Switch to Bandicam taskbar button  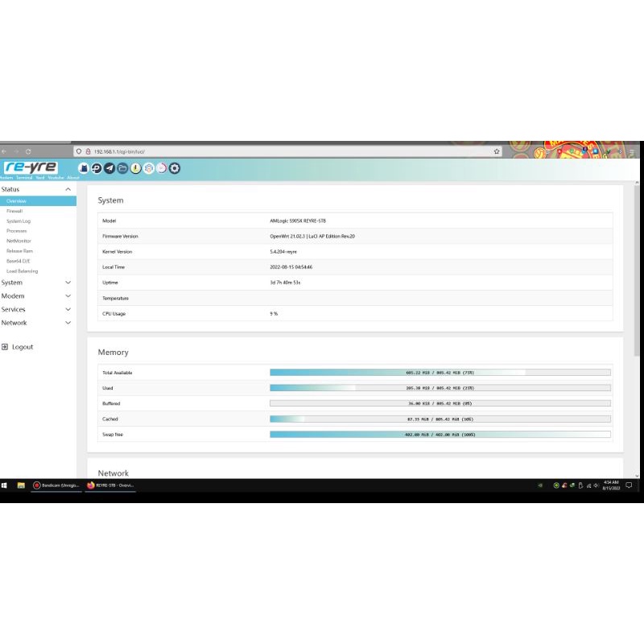pos(56,485)
